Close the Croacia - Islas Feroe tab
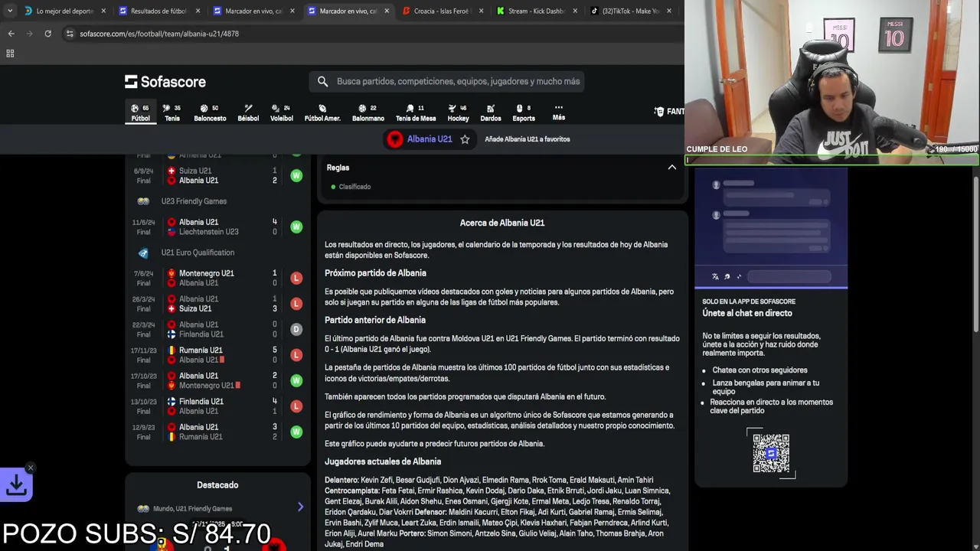Image resolution: width=980 pixels, height=551 pixels. pyautogui.click(x=481, y=11)
